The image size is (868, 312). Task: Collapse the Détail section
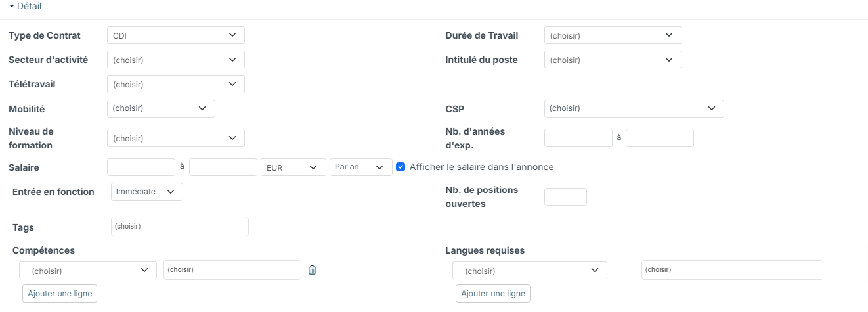pyautogui.click(x=25, y=5)
